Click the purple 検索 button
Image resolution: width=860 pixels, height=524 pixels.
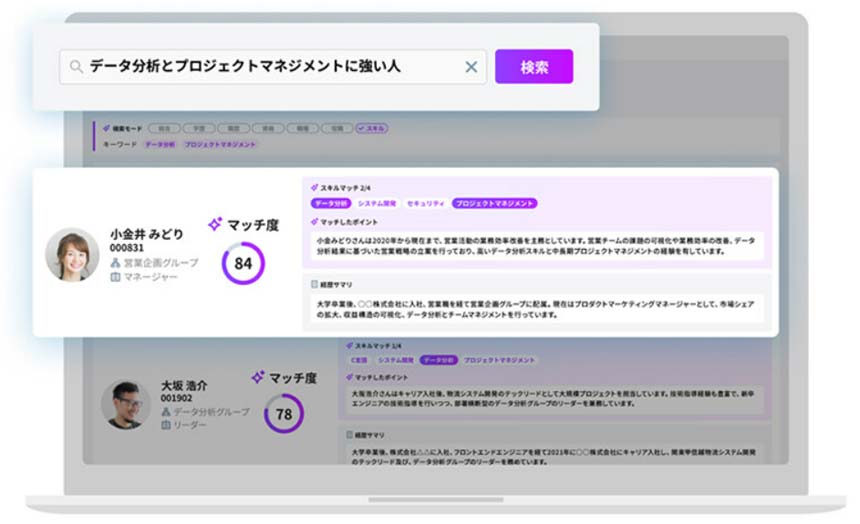click(x=534, y=66)
